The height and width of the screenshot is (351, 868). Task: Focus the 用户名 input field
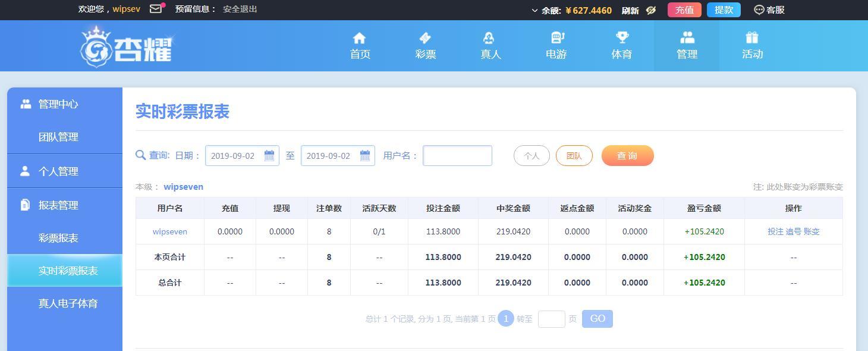(x=457, y=155)
